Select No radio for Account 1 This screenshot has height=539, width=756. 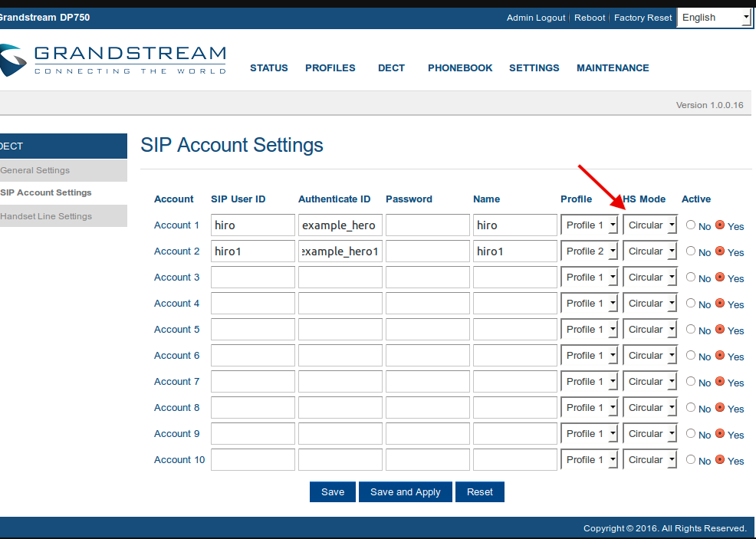coord(690,225)
